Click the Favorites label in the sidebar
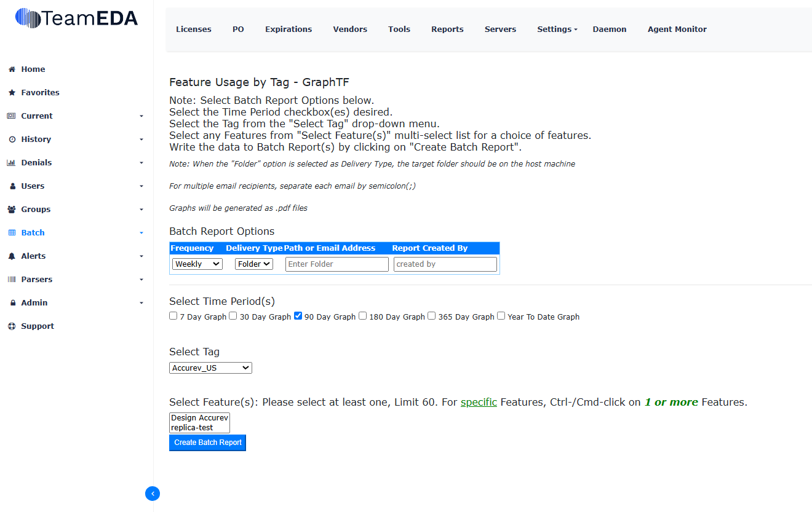Viewport: 812px width, 512px height. [x=41, y=93]
